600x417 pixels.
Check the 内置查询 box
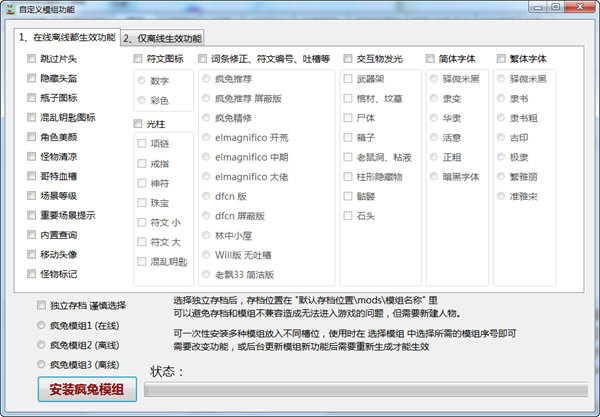[x=31, y=235]
